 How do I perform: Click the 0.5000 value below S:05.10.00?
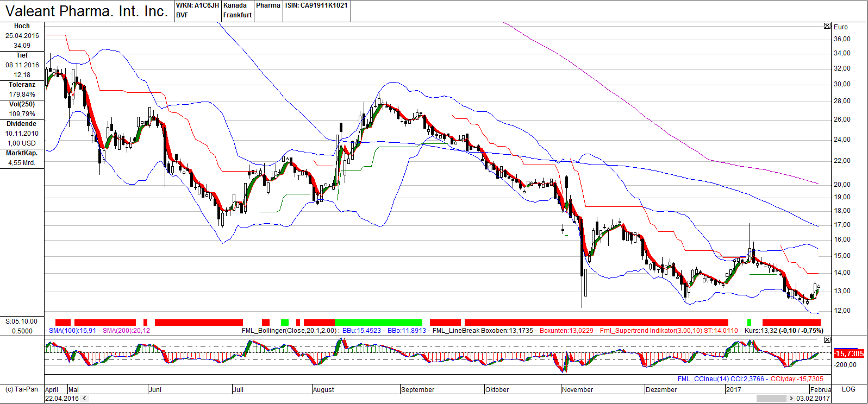coord(22,331)
